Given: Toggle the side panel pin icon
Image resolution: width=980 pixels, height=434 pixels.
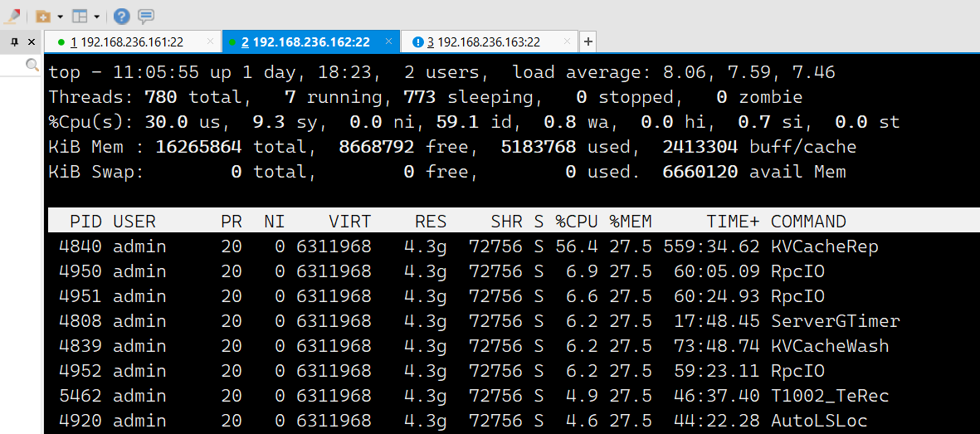Looking at the screenshot, I should (x=15, y=42).
